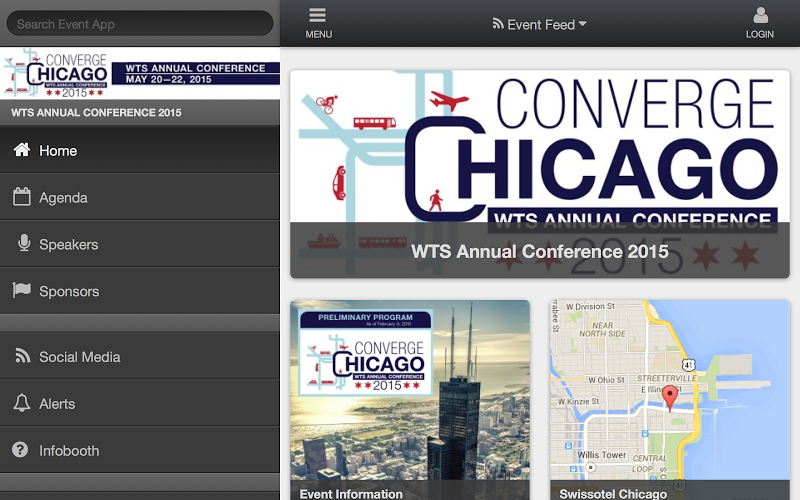800x500 pixels.
Task: Click the WTS ANNUAL CONFERENCE 2015 sidebar header
Action: (140, 112)
